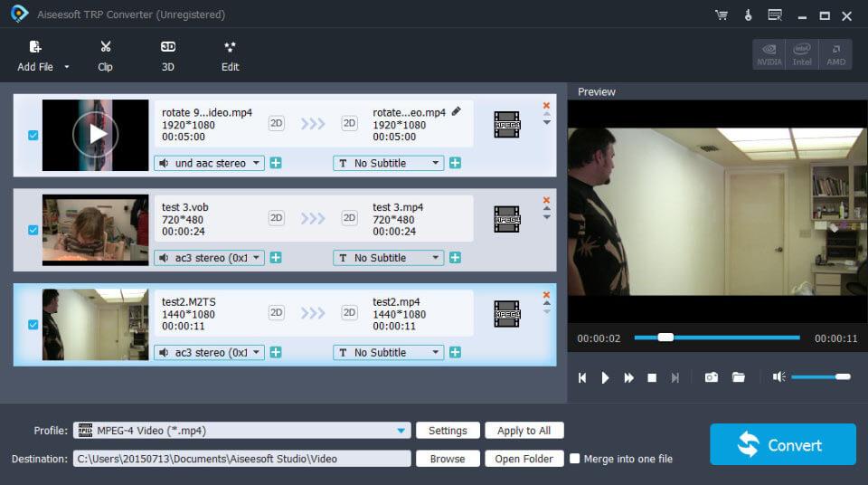Uncheck the rotate video file checkbox
The height and width of the screenshot is (485, 868).
(33, 135)
